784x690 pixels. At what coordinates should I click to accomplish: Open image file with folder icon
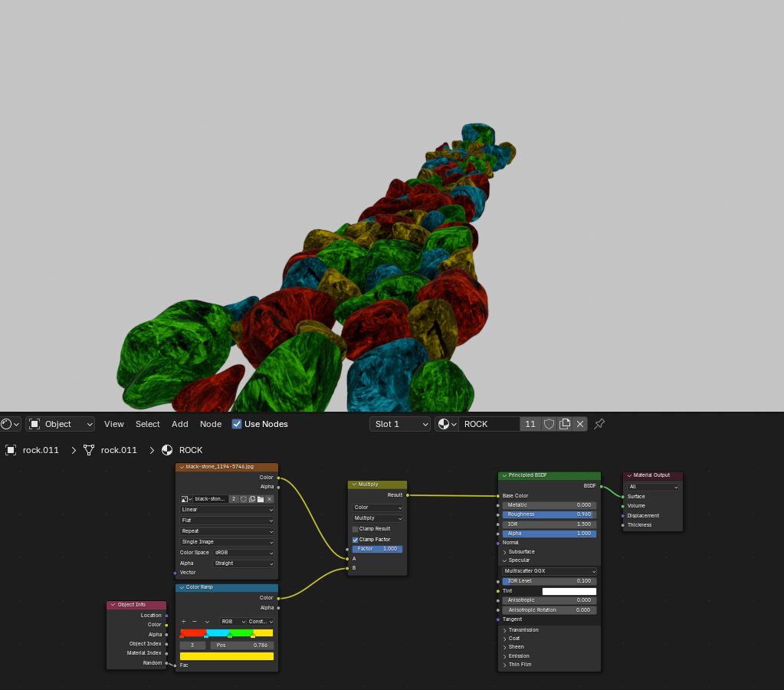click(x=261, y=499)
